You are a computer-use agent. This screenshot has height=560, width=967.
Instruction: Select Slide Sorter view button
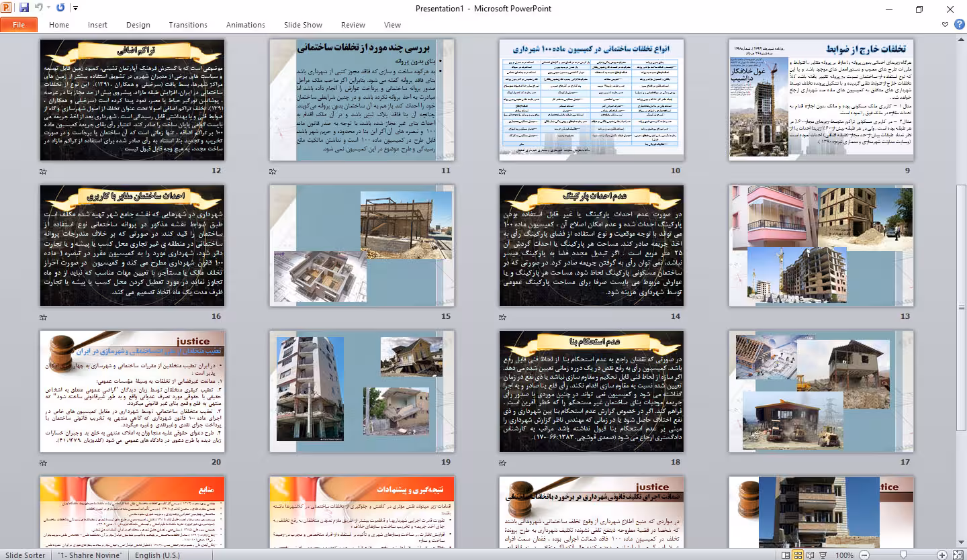(799, 555)
